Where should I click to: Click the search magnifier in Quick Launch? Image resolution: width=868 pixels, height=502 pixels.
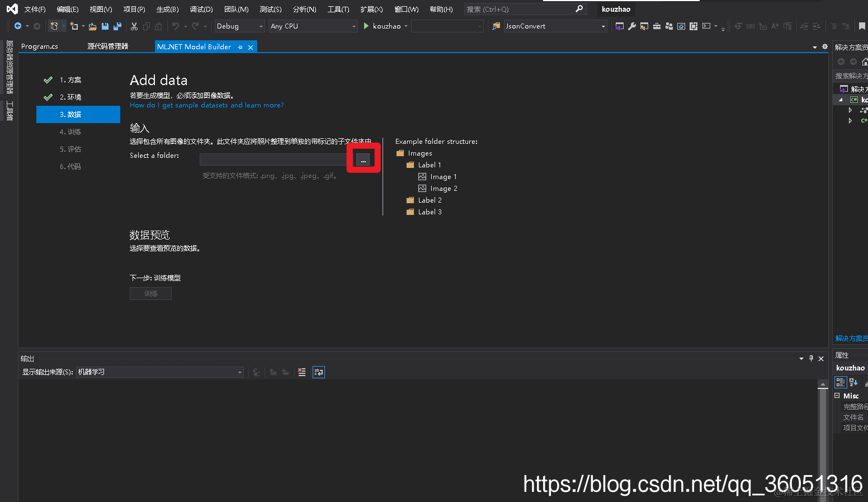[x=579, y=9]
